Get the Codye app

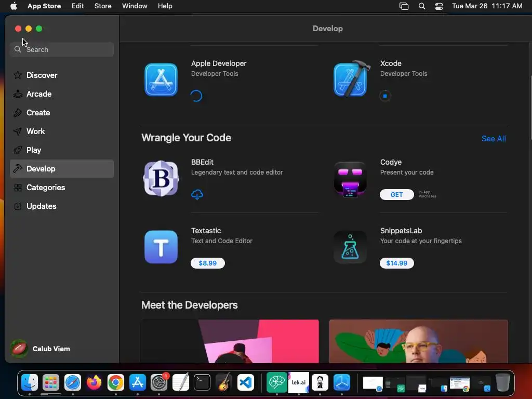click(x=396, y=194)
